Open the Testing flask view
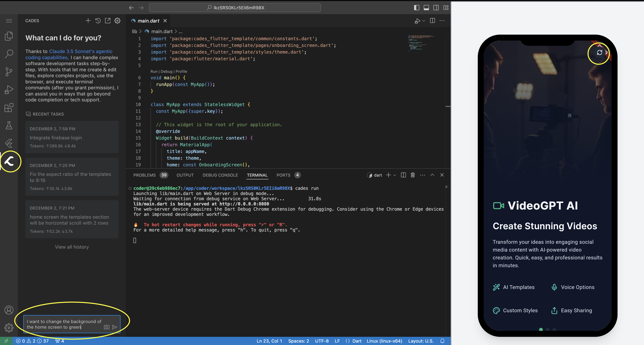 (x=9, y=125)
